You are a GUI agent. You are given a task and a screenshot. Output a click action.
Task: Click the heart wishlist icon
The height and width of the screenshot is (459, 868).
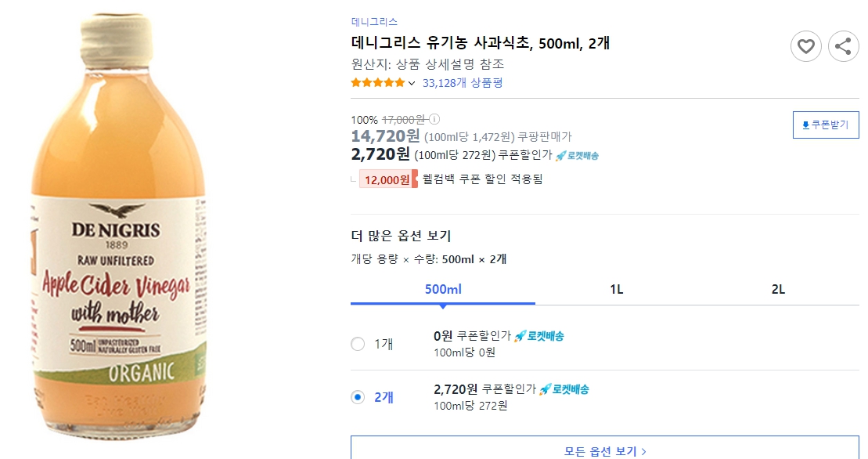805,46
